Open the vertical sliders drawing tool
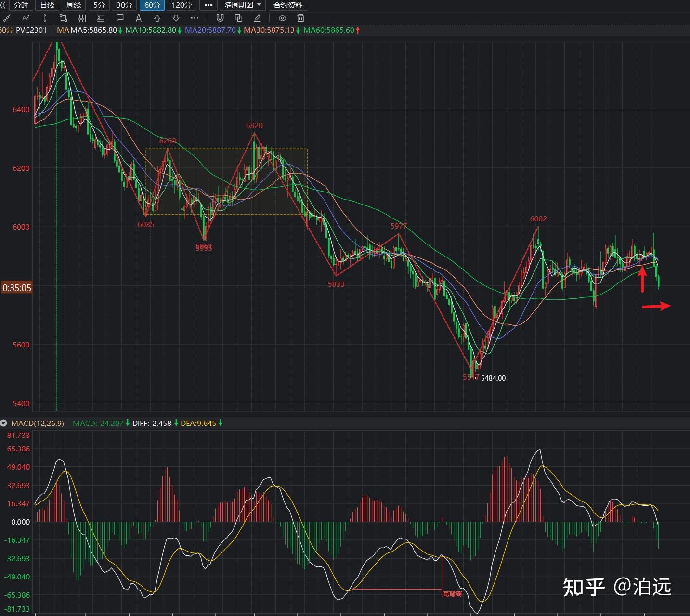690x616 pixels. click(x=82, y=18)
